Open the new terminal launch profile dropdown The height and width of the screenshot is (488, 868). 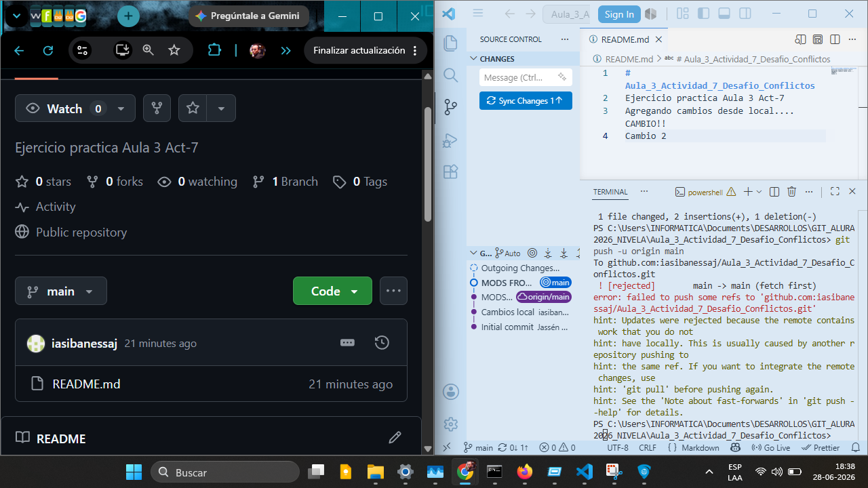759,192
